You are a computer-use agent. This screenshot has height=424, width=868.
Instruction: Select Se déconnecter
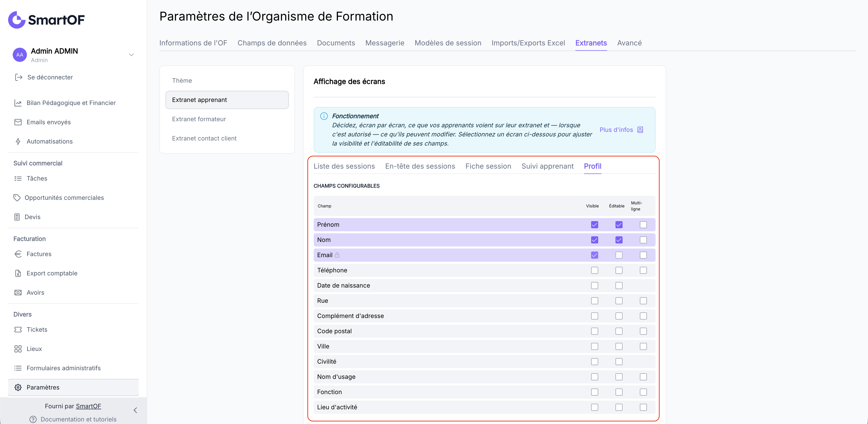pyautogui.click(x=50, y=77)
